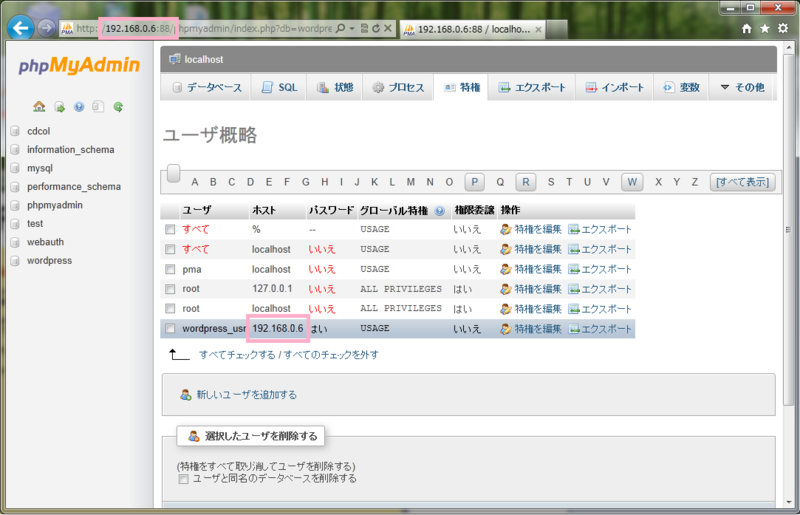Click the phpmyadmin database icon

pyautogui.click(x=15, y=205)
